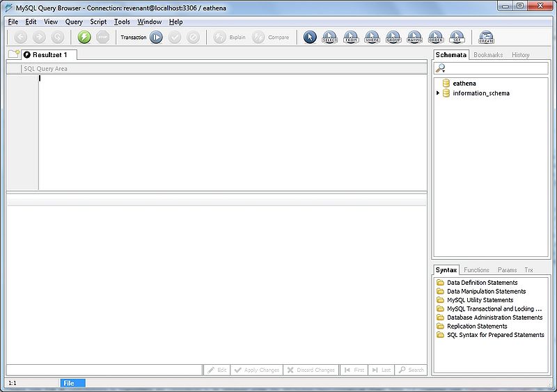Viewport: 557px width, 392px height.
Task: Select the GROUP clause cursor tool
Action: click(x=393, y=37)
